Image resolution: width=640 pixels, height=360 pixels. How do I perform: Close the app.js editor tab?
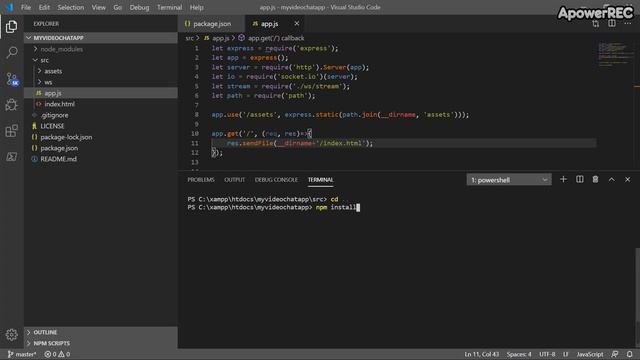point(297,24)
